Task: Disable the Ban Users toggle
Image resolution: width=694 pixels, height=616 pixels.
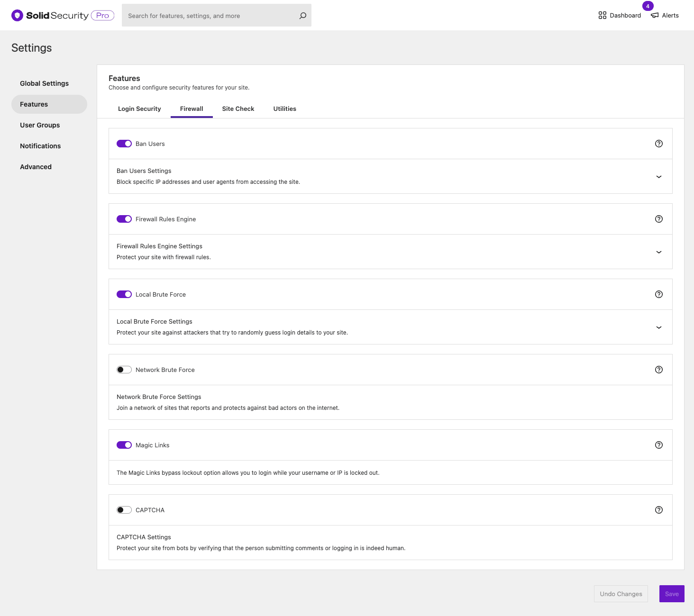Action: pos(124,144)
